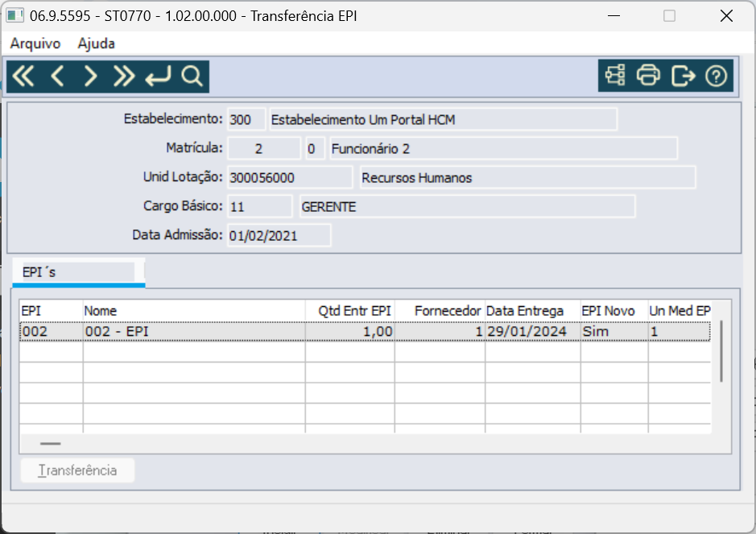756x534 pixels.
Task: Click the Qtd Entr EPI column header
Action: coord(350,311)
